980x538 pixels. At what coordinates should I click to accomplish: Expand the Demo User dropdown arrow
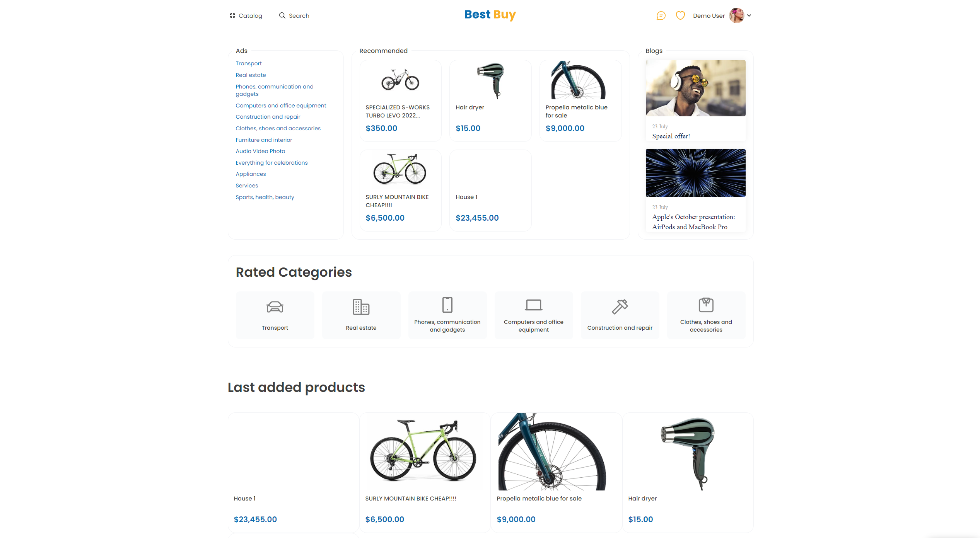point(749,16)
